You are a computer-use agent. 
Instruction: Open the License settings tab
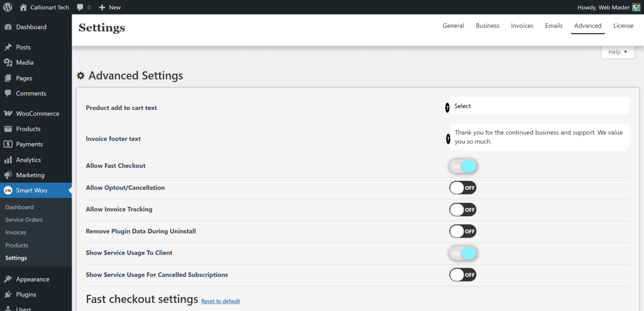[623, 25]
